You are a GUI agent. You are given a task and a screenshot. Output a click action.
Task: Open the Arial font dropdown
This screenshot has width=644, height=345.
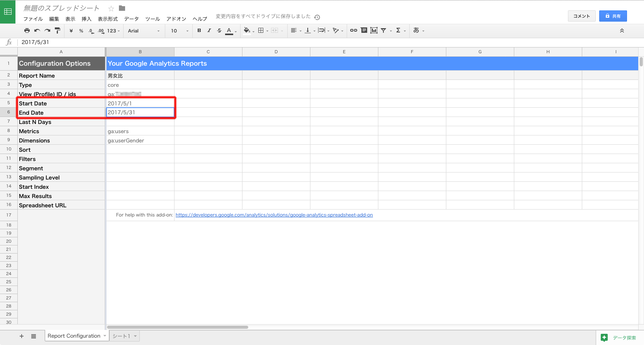click(x=144, y=31)
